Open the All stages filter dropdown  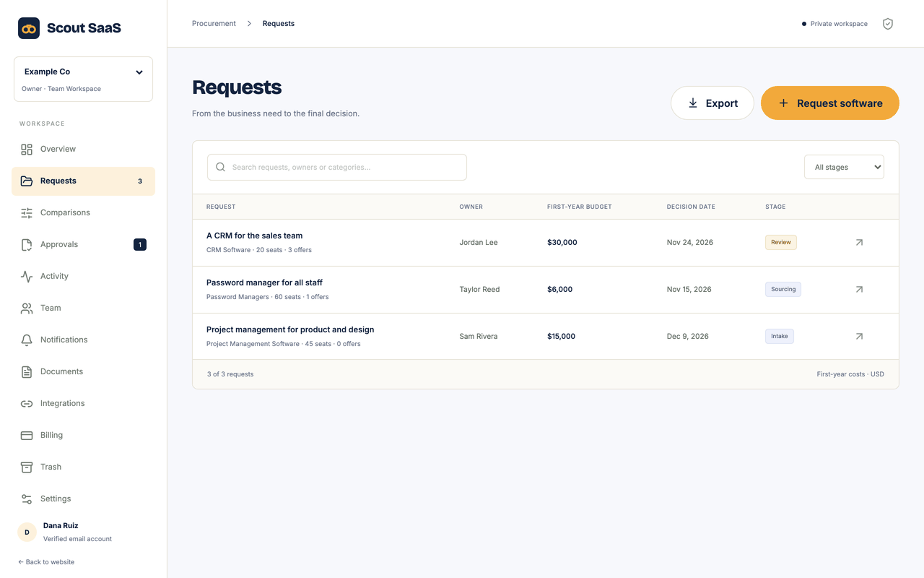coord(844,168)
